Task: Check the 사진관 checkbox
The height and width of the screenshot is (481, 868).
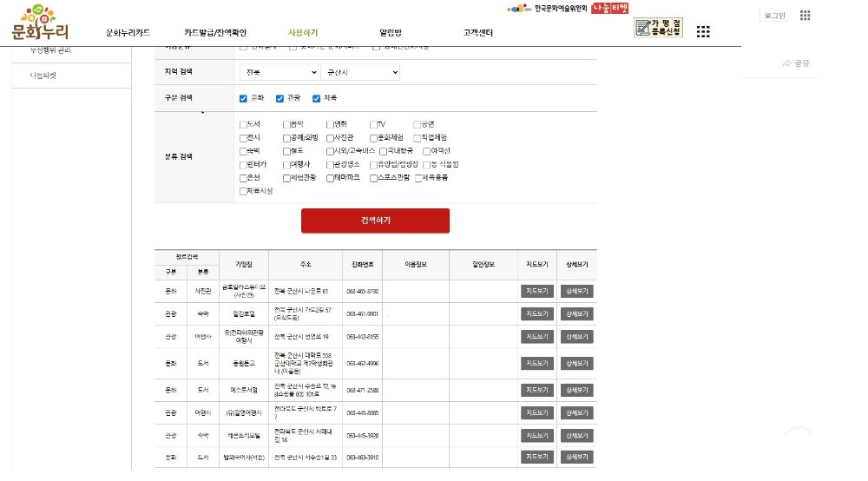Action: point(330,138)
